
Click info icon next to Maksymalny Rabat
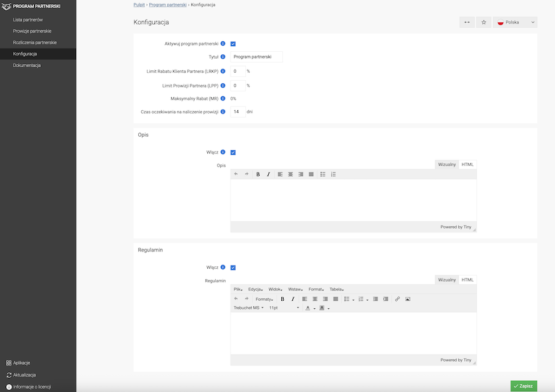(x=223, y=99)
